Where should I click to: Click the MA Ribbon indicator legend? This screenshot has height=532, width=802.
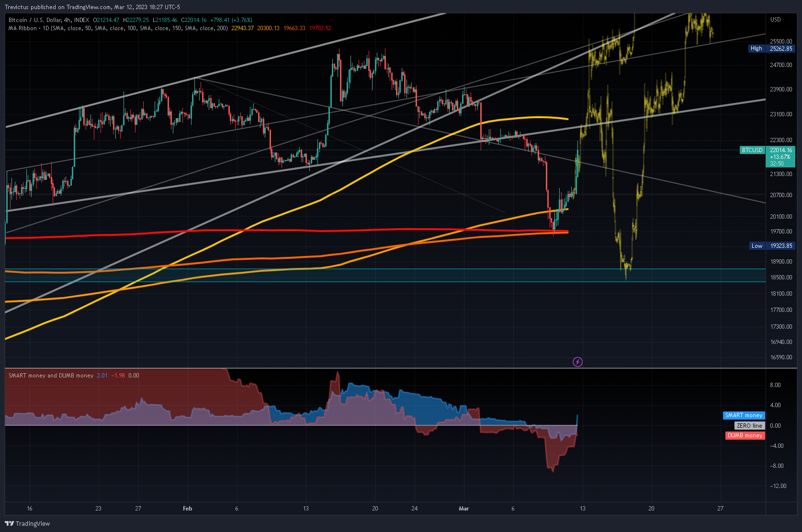[x=118, y=28]
